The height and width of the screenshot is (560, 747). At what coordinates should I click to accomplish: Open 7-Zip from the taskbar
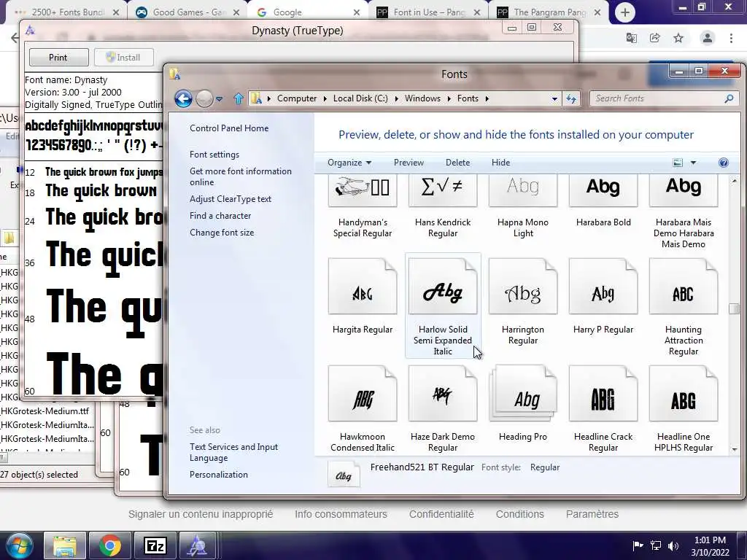[x=155, y=545]
